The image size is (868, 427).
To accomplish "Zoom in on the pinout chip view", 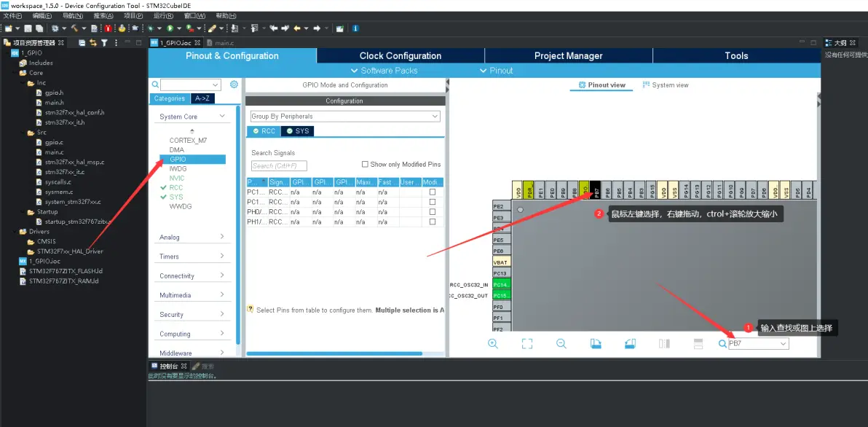I will pos(493,344).
